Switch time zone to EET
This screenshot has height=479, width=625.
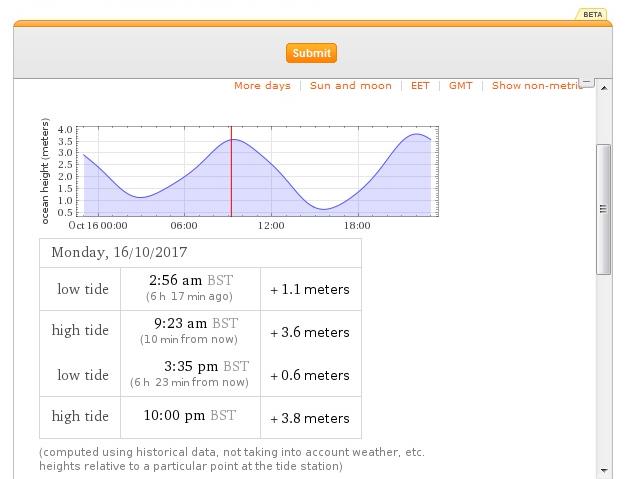420,86
